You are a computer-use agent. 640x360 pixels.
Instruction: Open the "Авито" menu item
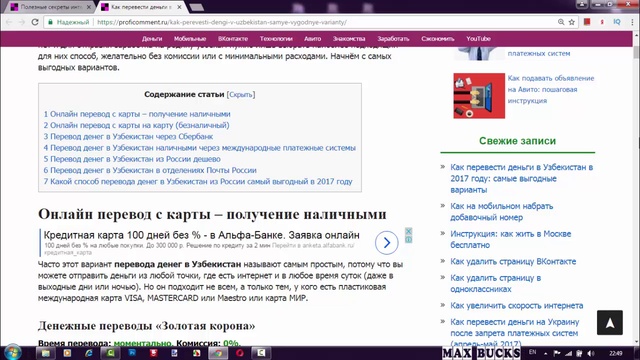(x=313, y=39)
